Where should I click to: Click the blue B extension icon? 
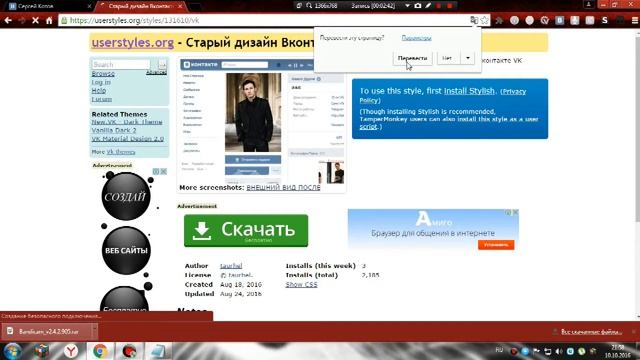point(560,20)
